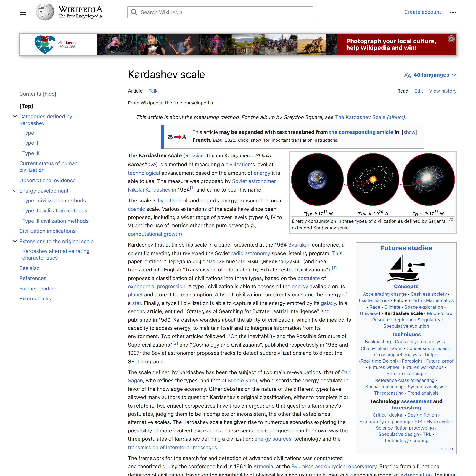Go to Type III contents entry

coord(31,153)
